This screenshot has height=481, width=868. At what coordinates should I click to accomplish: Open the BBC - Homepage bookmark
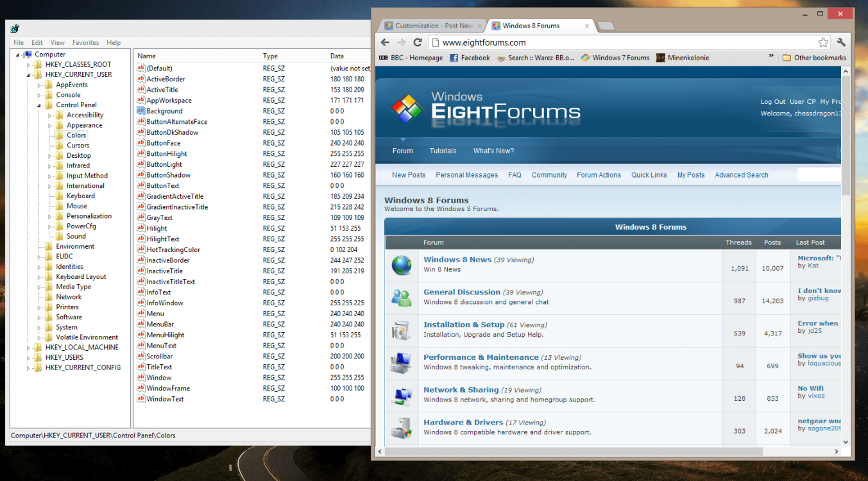coord(411,58)
